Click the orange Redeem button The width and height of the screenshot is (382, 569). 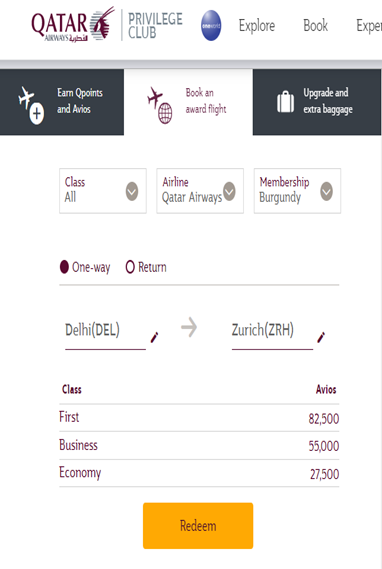198,525
